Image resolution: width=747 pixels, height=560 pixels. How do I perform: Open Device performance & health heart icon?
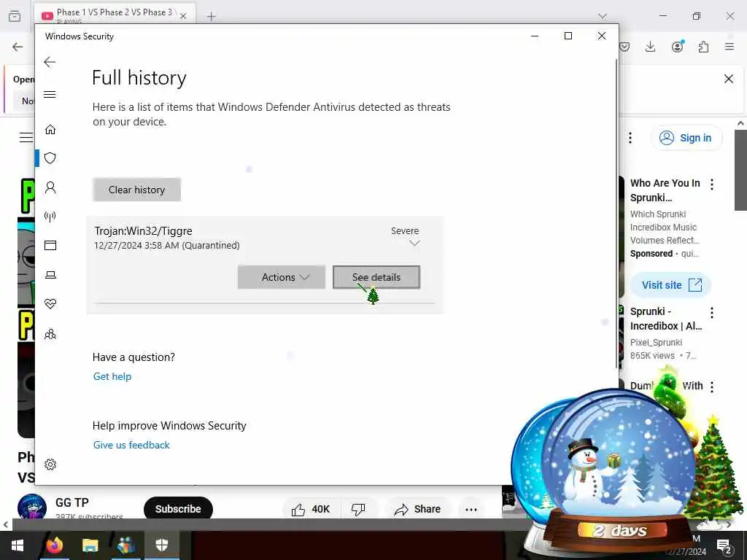click(50, 304)
